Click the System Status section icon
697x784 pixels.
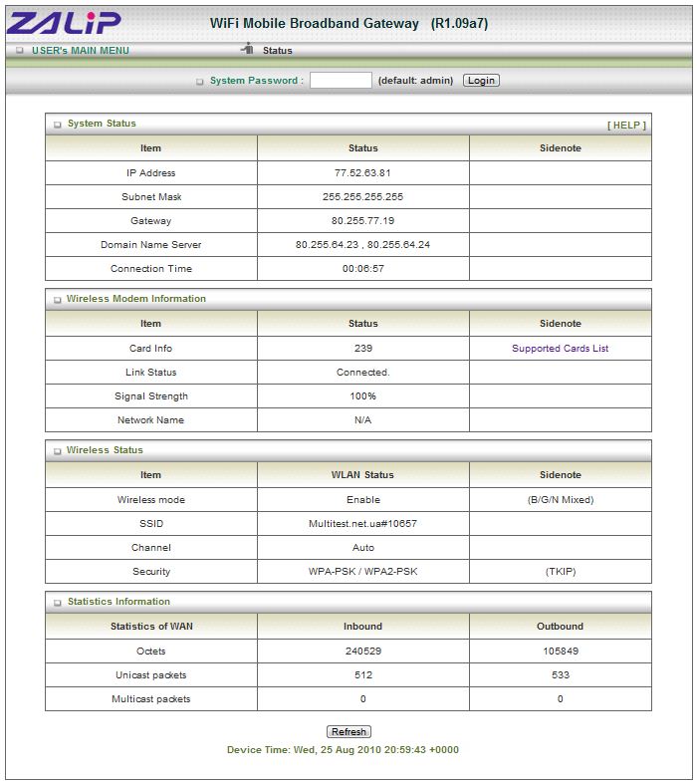58,125
